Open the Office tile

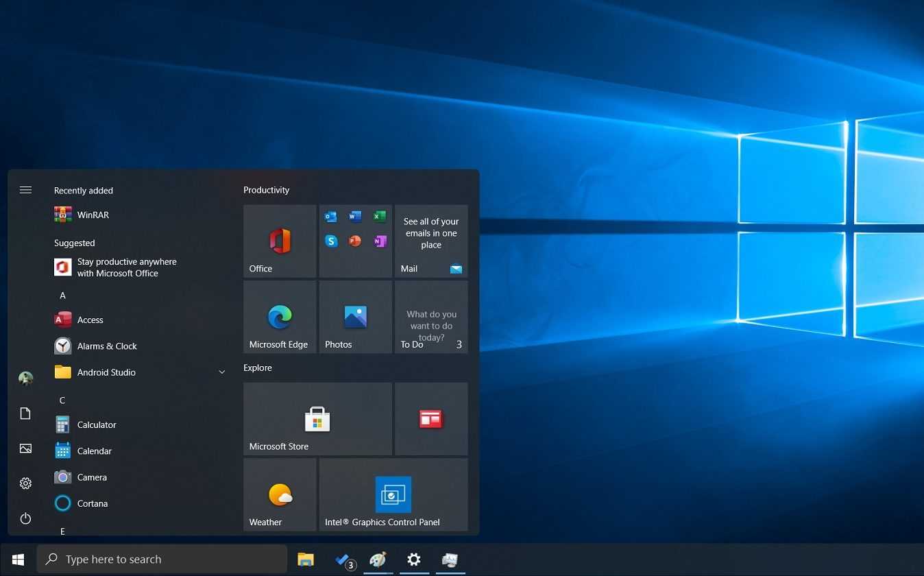[280, 241]
